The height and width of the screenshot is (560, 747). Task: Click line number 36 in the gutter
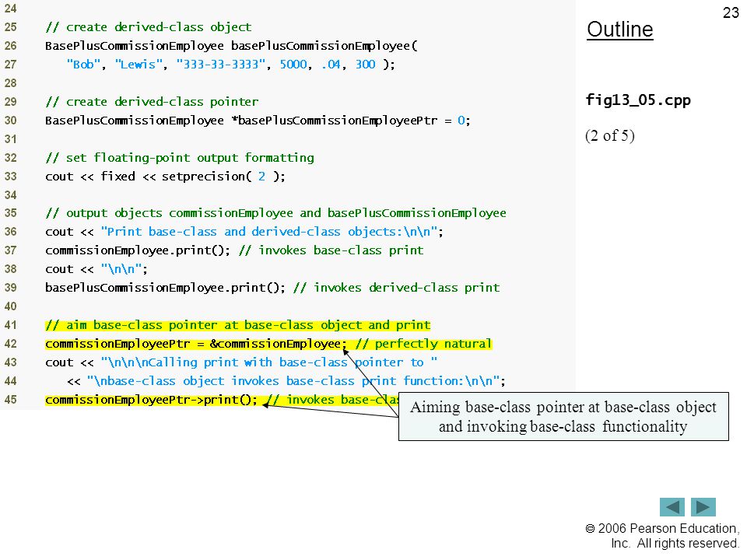click(x=10, y=232)
